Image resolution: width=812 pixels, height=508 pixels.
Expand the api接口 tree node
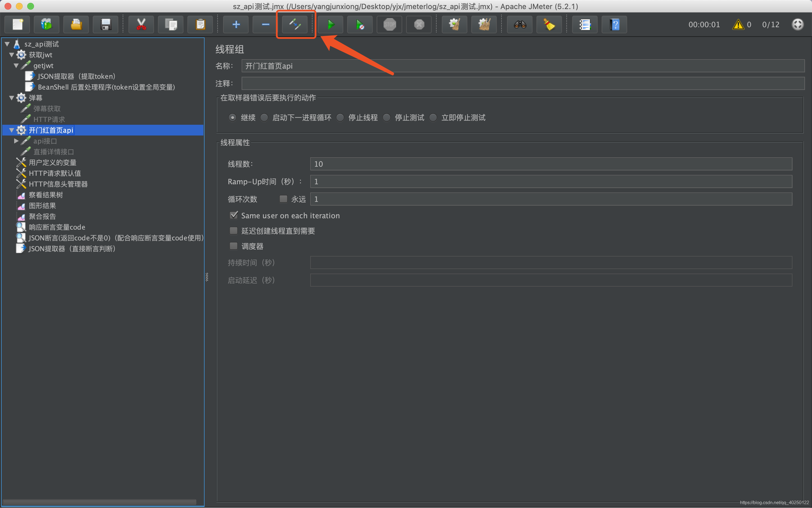[16, 141]
